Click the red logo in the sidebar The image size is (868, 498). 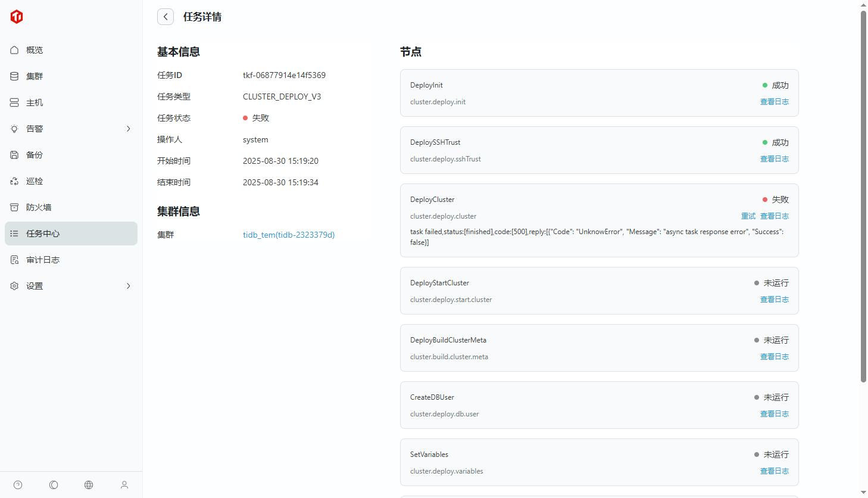click(17, 17)
